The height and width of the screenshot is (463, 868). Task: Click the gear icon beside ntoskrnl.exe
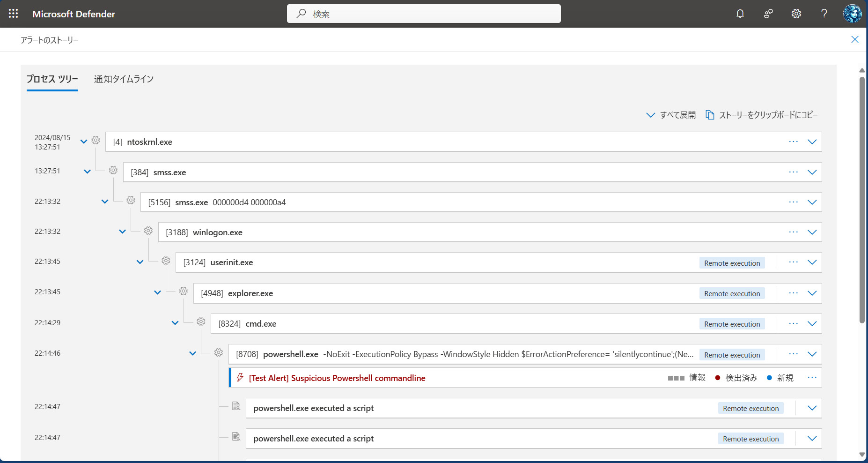point(96,141)
